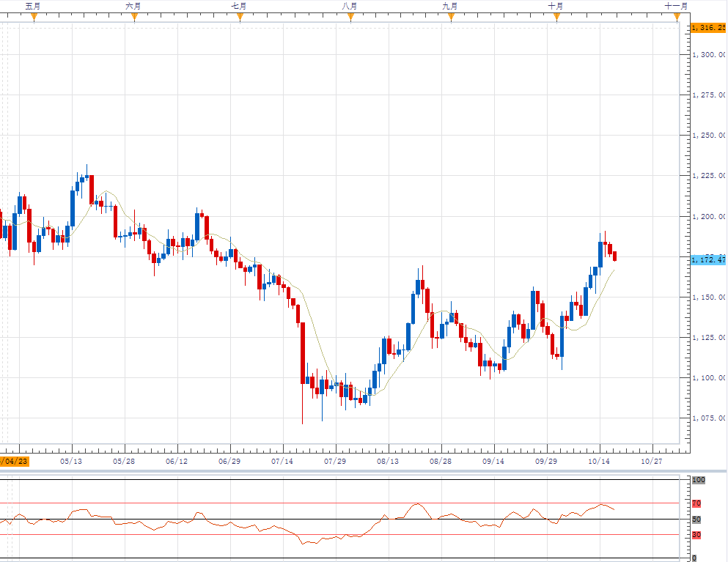The image size is (728, 562).
Task: Select the 八月 orange month marker
Action: (350, 17)
